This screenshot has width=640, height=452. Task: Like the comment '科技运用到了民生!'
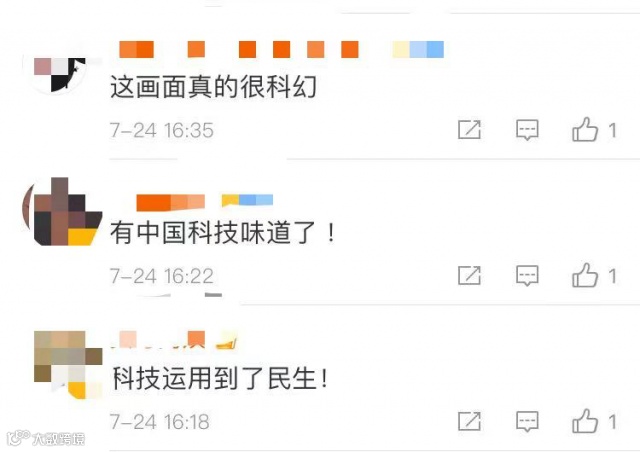(x=585, y=421)
